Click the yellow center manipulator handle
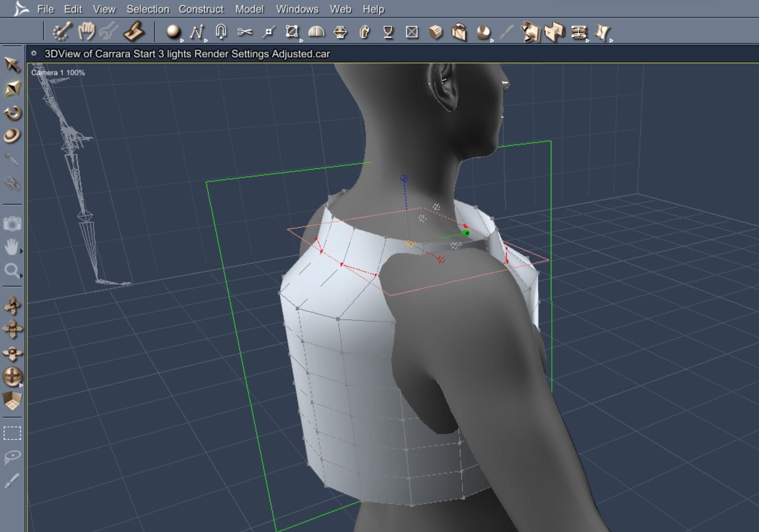The width and height of the screenshot is (759, 532). (410, 244)
